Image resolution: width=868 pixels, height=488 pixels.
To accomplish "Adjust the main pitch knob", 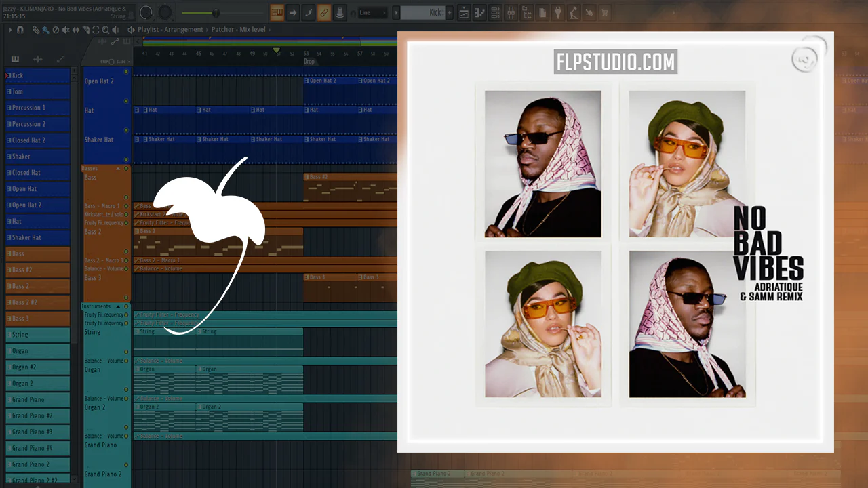I will [165, 12].
